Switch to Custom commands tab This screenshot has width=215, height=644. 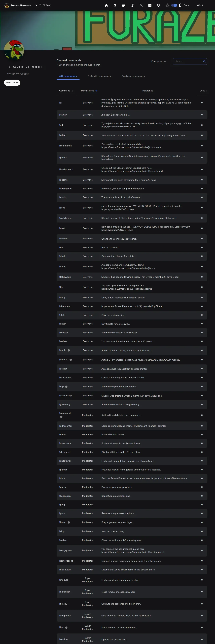(133, 76)
